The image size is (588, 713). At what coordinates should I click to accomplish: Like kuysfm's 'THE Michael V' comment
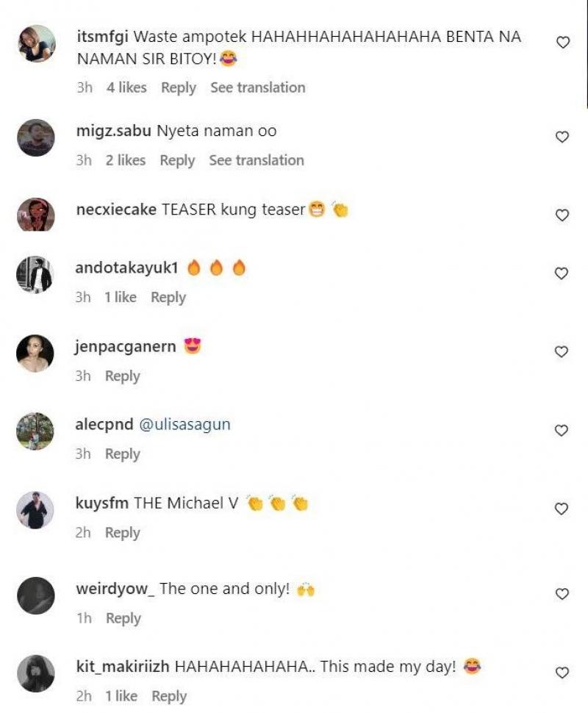[x=562, y=509]
